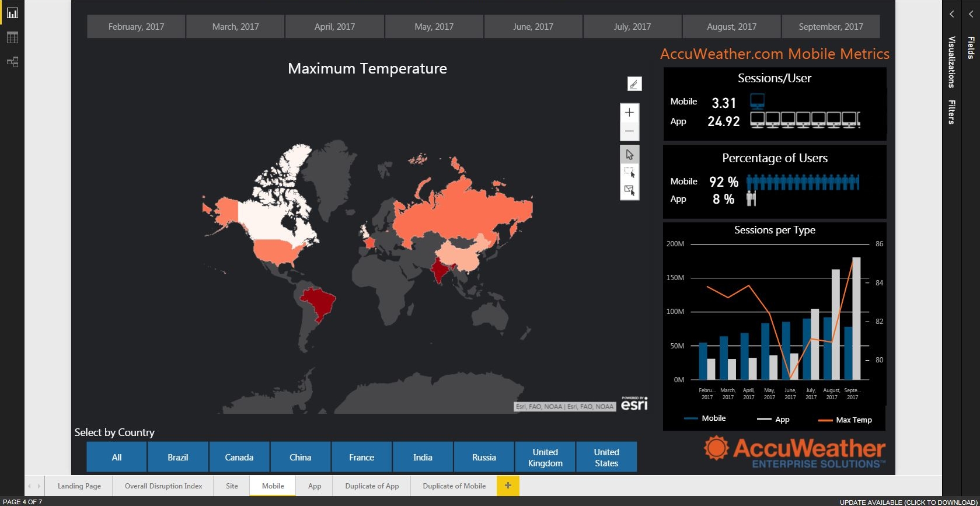The image size is (980, 506).
Task: Zoom out of the map with minus
Action: coord(629,131)
